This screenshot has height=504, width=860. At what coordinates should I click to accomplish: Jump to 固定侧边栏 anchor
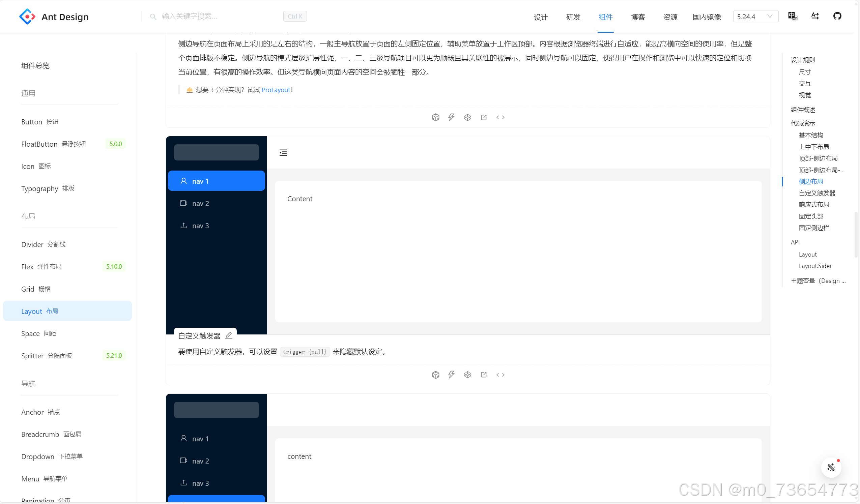814,228
